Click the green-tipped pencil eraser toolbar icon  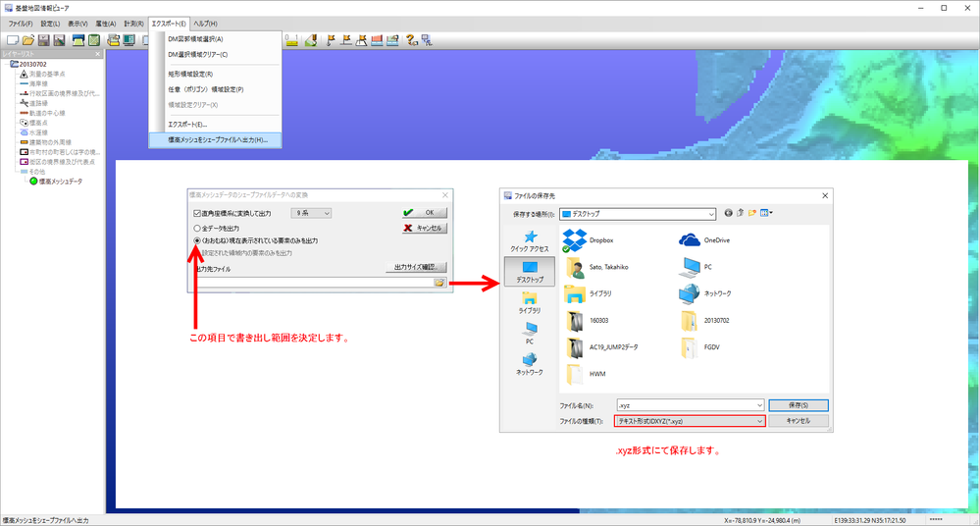click(x=311, y=40)
